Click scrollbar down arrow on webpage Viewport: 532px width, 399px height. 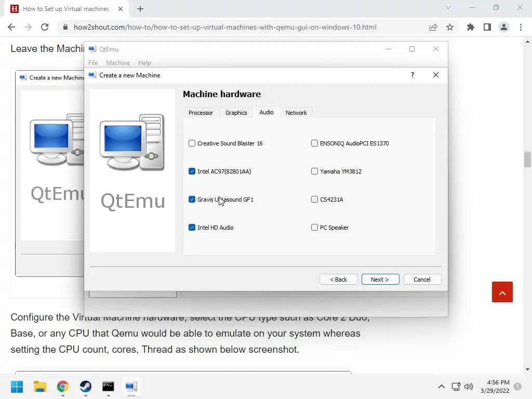tap(527, 369)
